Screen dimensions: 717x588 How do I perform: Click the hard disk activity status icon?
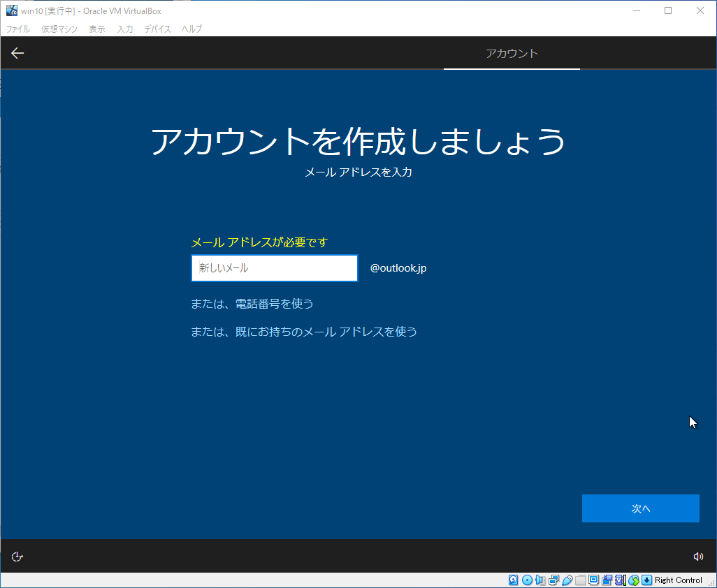(x=513, y=580)
